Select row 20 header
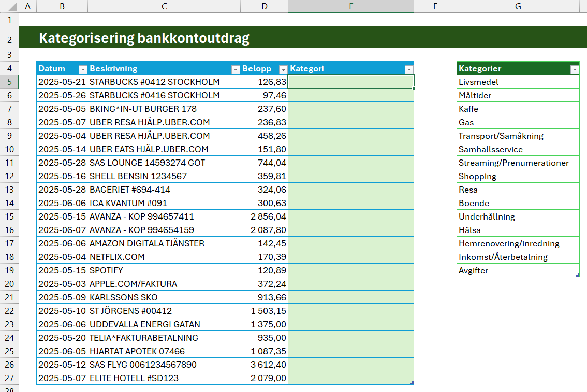Viewport: 587px width, 392px height. coord(9,284)
